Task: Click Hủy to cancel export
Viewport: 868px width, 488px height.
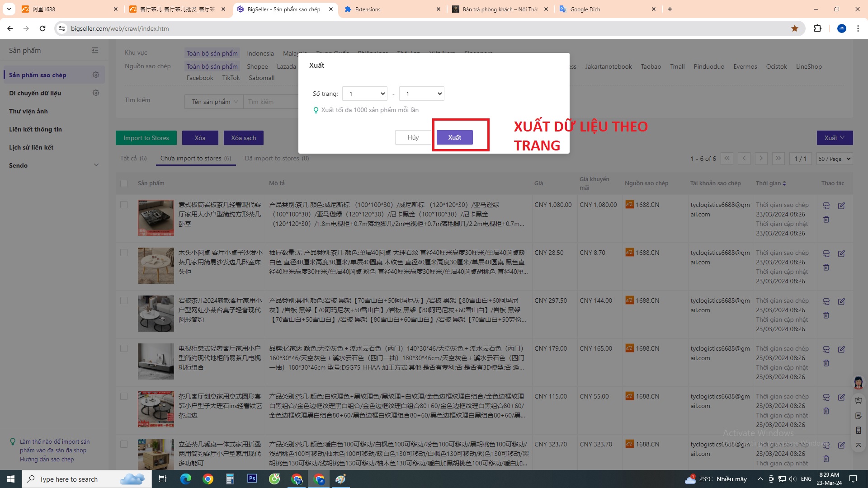Action: pos(413,137)
